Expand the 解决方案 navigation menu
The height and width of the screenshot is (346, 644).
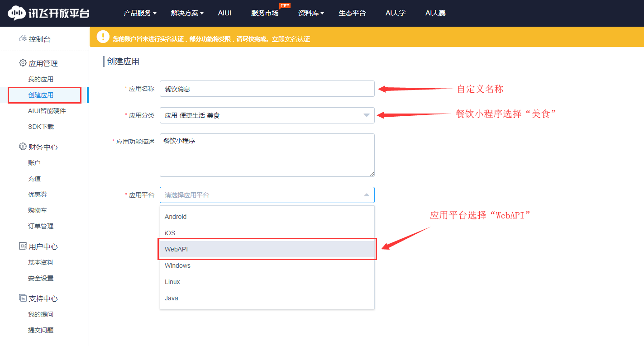point(187,13)
